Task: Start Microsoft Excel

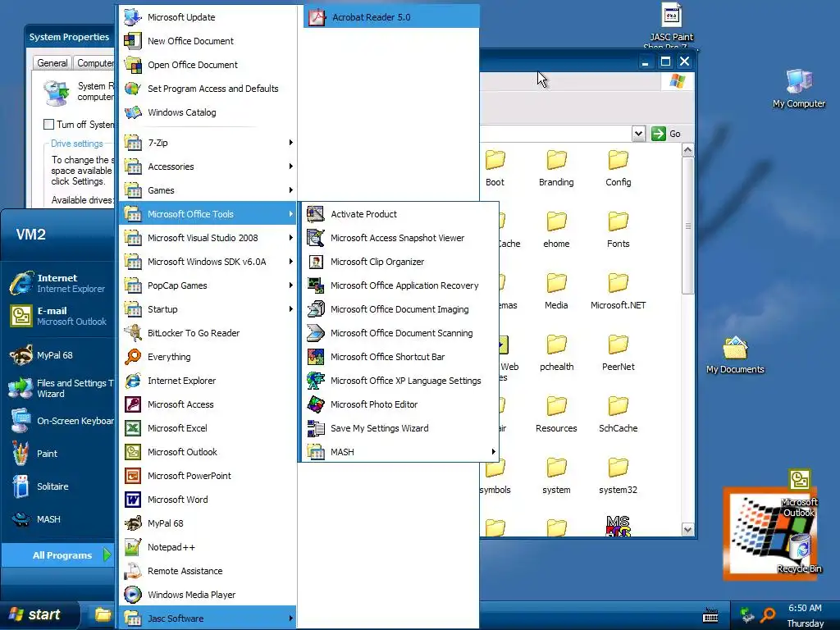Action: point(208,428)
